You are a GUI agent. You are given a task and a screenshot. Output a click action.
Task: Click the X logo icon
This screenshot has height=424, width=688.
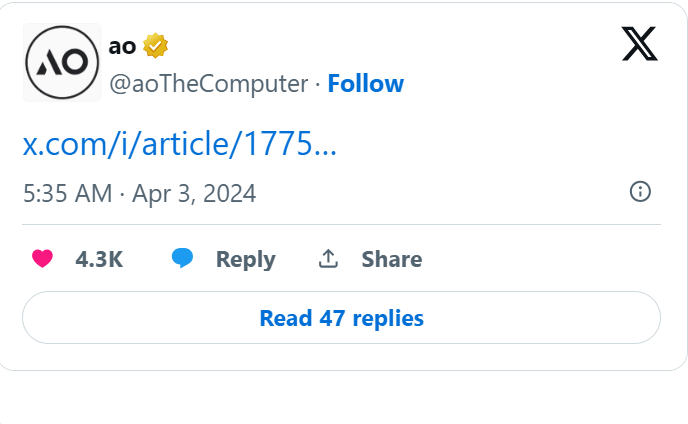pos(639,44)
